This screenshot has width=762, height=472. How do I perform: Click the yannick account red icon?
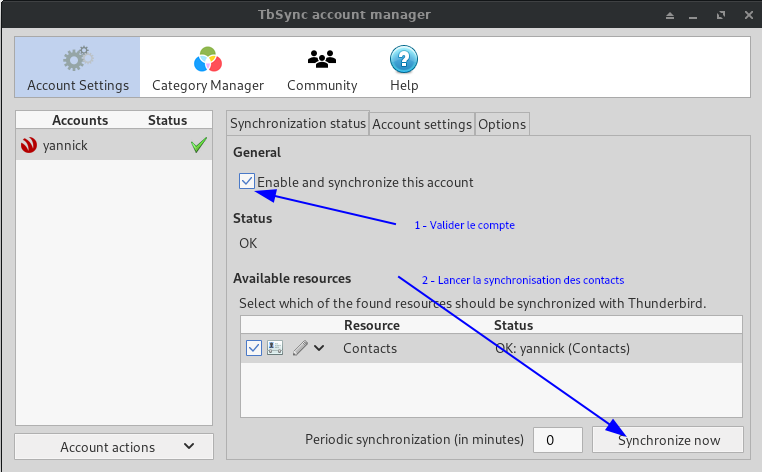29,146
